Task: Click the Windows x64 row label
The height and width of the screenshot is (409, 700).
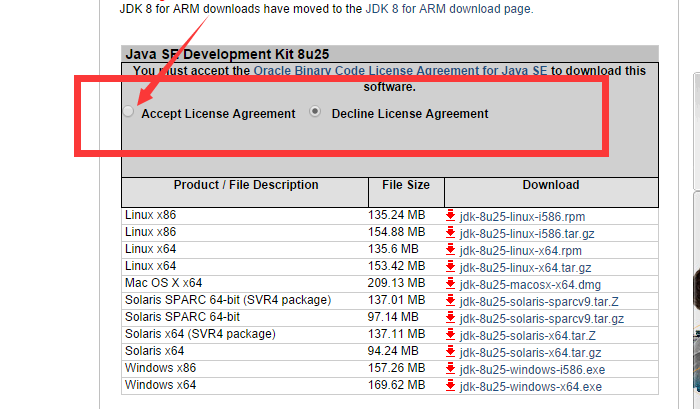Action: (160, 385)
